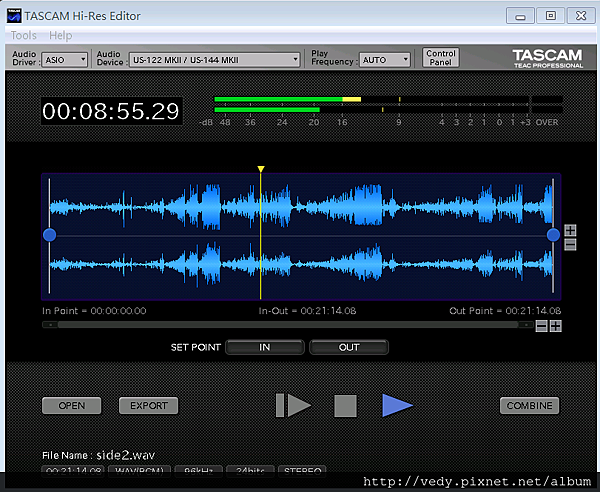Click the Out Point time text

(505, 311)
